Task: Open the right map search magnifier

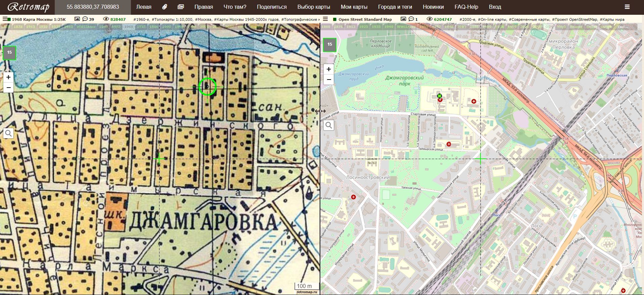Action: pyautogui.click(x=329, y=125)
